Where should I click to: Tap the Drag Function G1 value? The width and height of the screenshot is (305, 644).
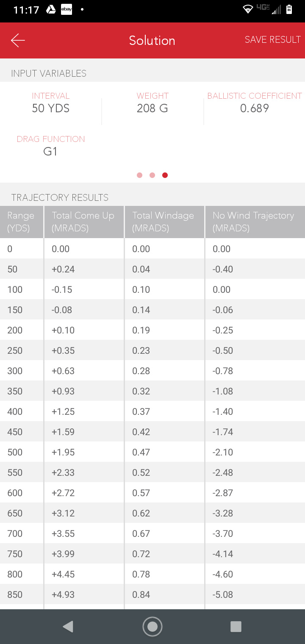coord(50,152)
